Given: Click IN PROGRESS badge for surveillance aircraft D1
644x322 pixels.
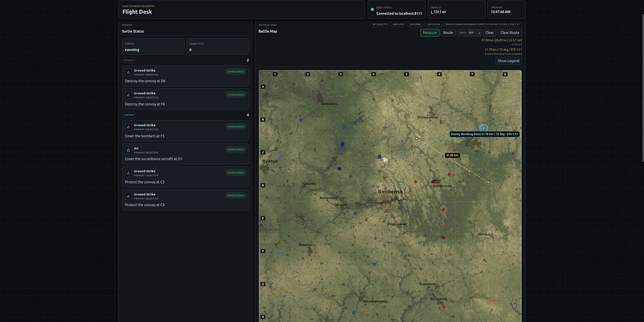Looking at the screenshot, I should coord(236,149).
